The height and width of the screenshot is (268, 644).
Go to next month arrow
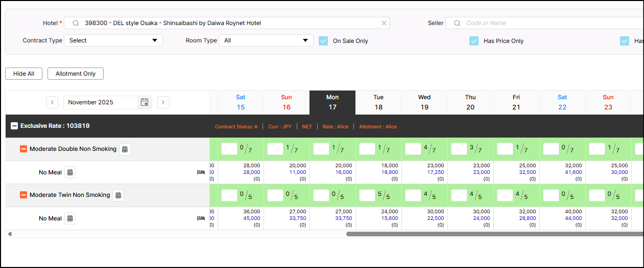pos(163,102)
